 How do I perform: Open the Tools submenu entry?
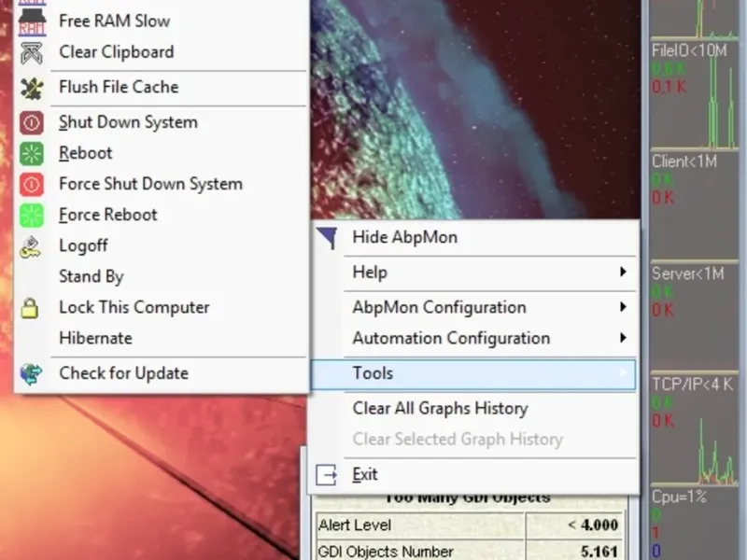(473, 374)
